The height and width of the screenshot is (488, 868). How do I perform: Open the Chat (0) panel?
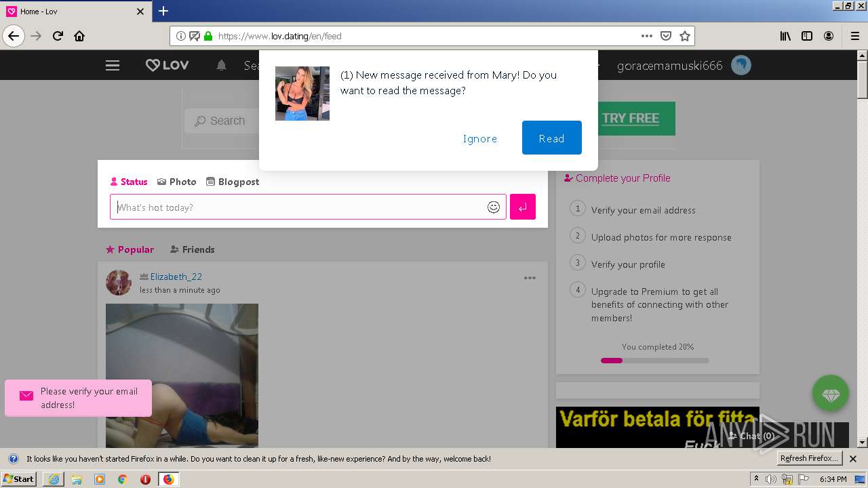(752, 436)
